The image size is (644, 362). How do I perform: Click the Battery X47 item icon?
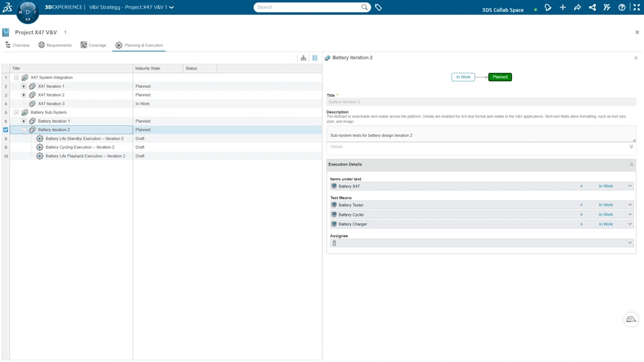334,186
